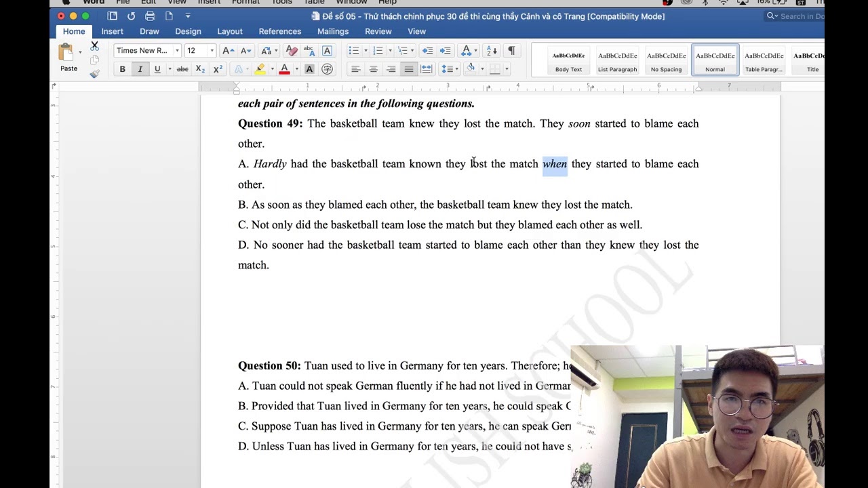This screenshot has height=488, width=868.
Task: Open Change Case Aa dropdown
Action: click(268, 51)
